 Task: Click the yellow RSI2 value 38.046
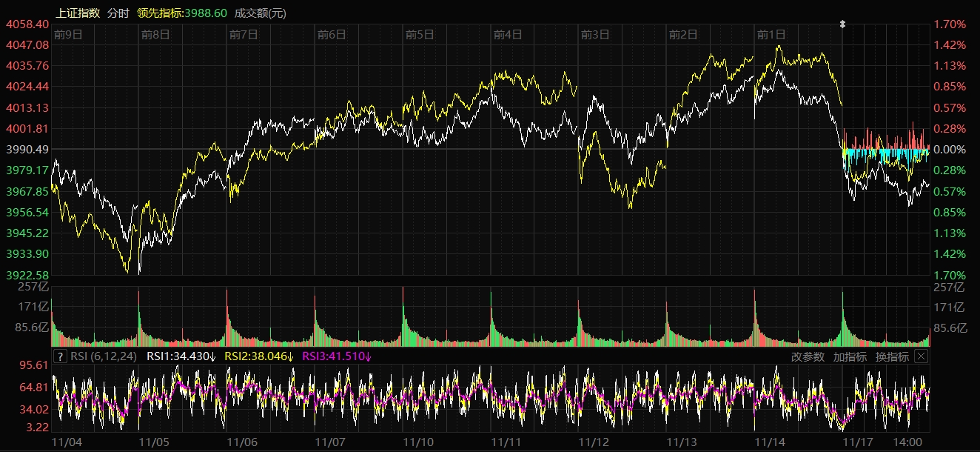point(259,356)
